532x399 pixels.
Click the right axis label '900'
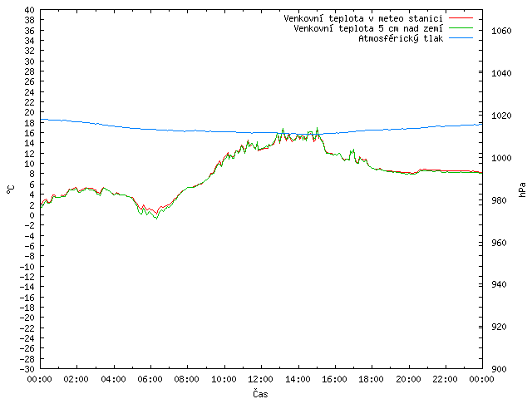[x=499, y=369]
